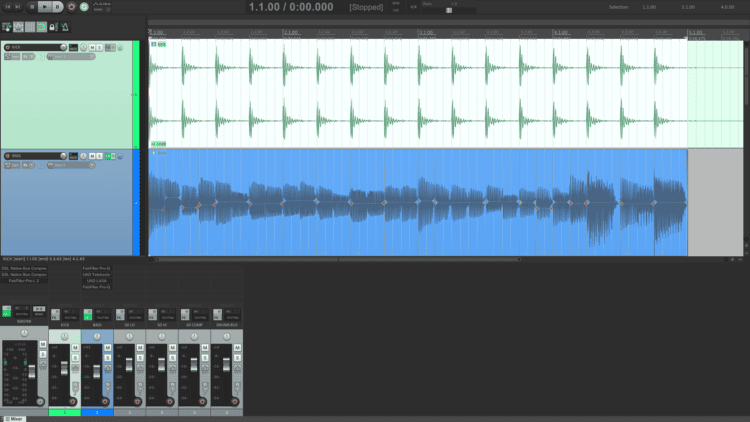The image size is (750, 422).
Task: Open BASS mixer strip FX button
Action: coord(88,314)
